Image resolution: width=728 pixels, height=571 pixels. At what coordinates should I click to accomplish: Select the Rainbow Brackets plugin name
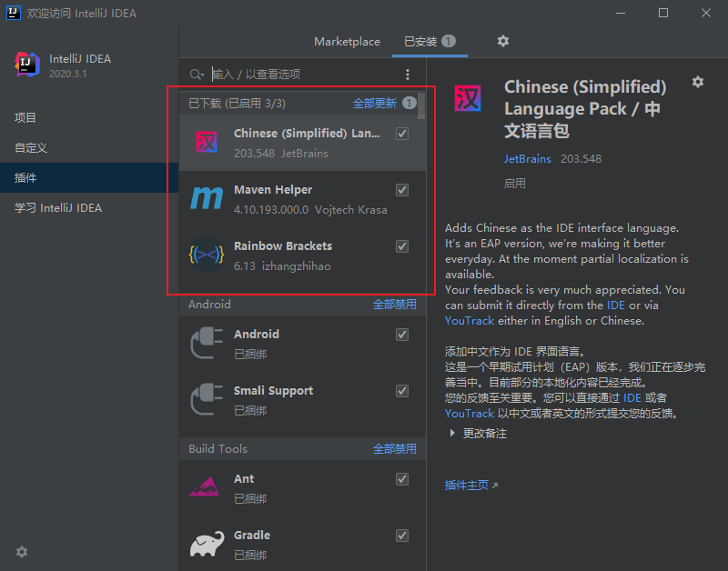click(283, 245)
